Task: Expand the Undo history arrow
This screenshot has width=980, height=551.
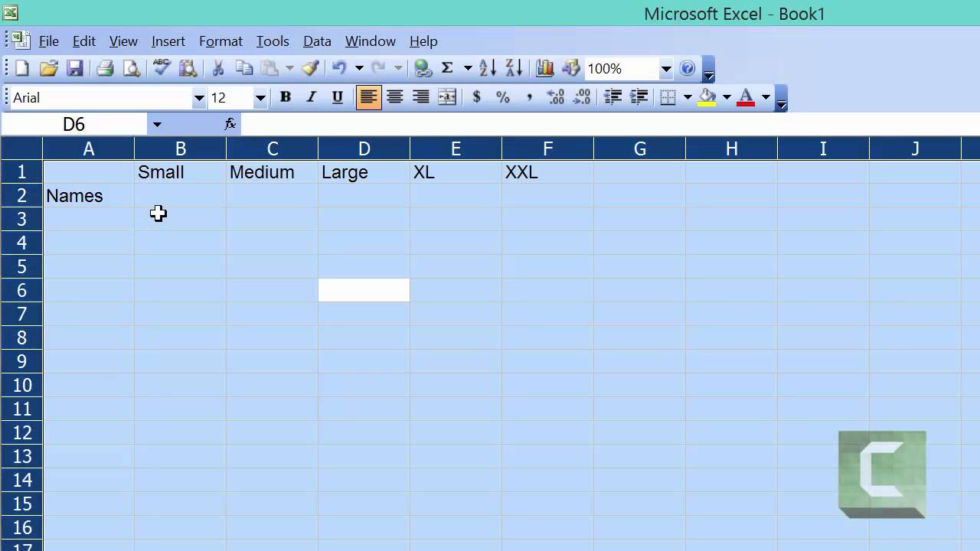Action: point(359,69)
